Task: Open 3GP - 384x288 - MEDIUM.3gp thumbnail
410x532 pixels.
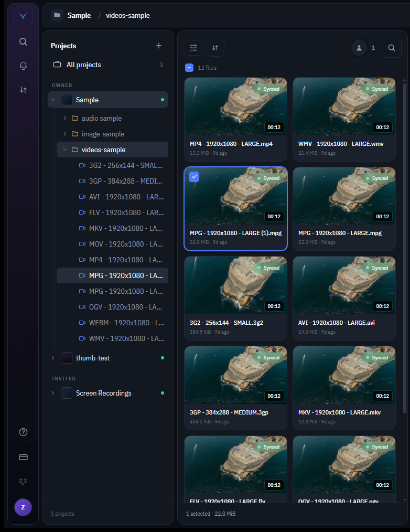Action: coord(235,375)
